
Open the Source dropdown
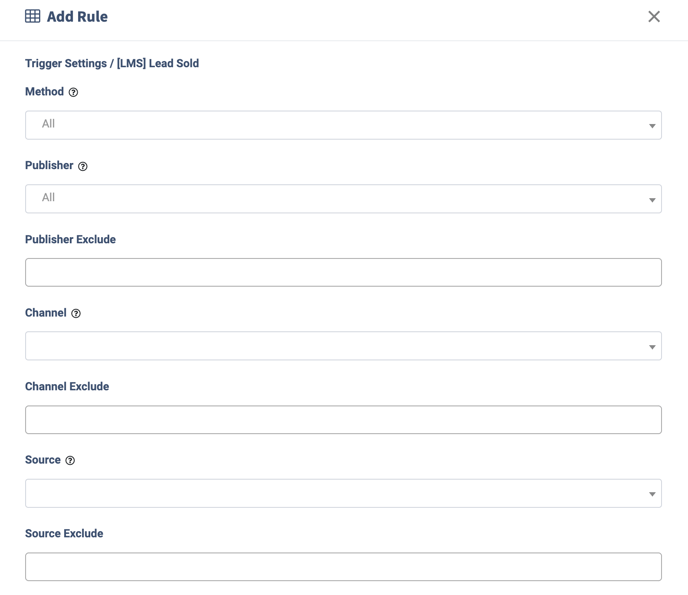pos(343,493)
